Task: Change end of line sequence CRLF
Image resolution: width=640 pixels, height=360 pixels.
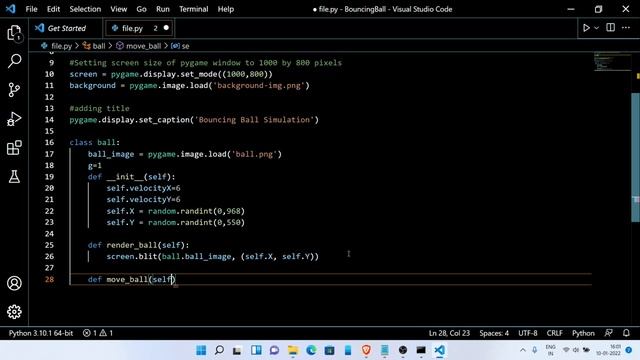Action: 554,333
